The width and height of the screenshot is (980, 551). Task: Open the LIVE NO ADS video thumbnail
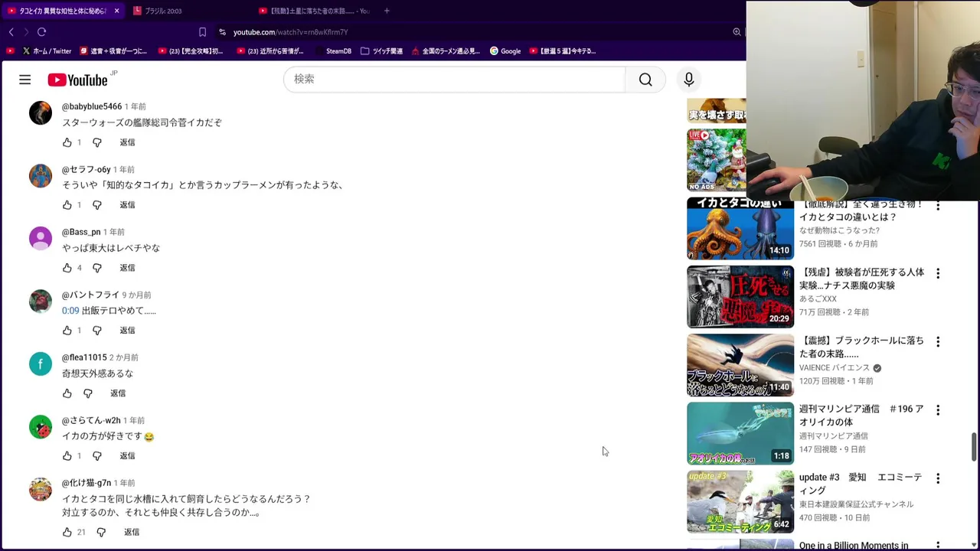[x=716, y=160]
